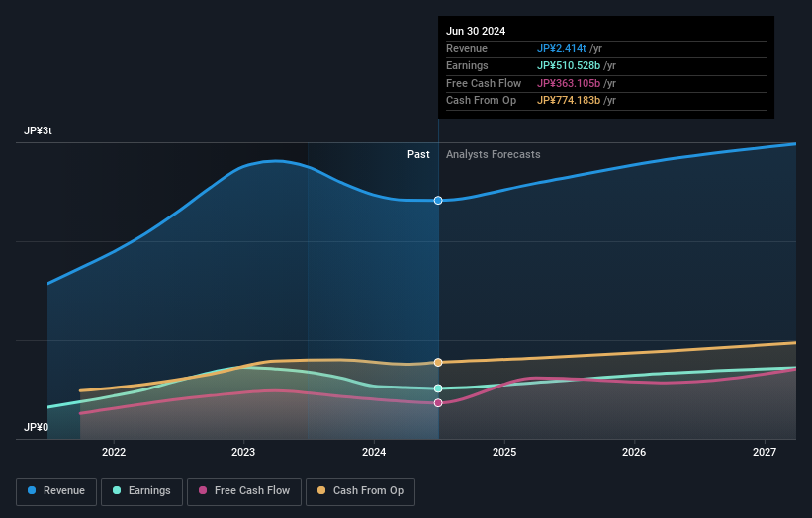
Task: Click the blue Revenue data point marker
Action: [x=438, y=201]
